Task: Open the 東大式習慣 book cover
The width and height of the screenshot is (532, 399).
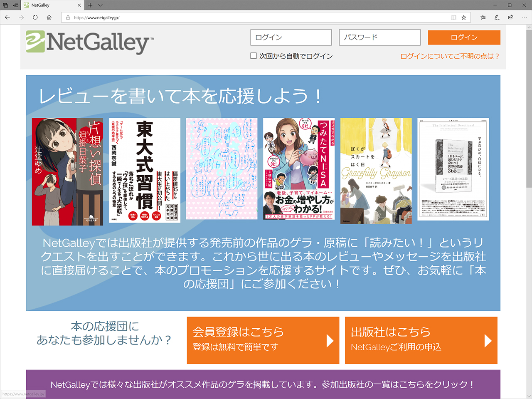Action: coord(145,170)
